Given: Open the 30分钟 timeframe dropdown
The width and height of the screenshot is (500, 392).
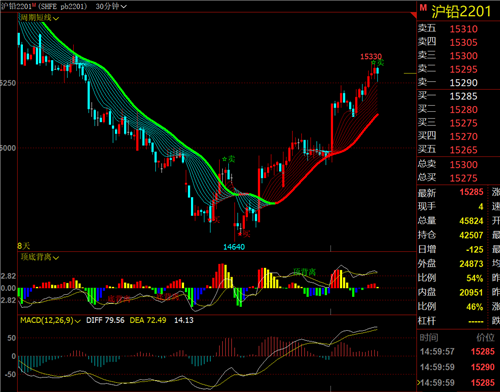Looking at the screenshot, I should coord(111,6).
